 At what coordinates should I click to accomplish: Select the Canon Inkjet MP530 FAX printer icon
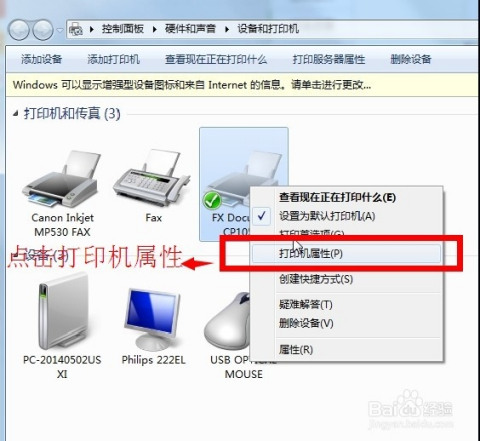62,179
